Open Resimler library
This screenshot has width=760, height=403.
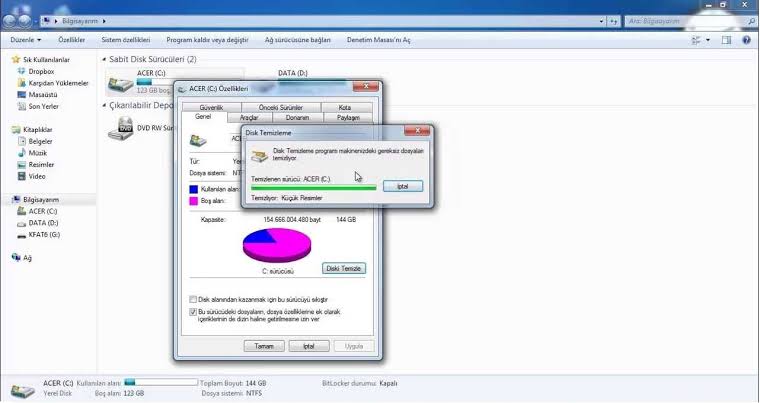[36, 164]
